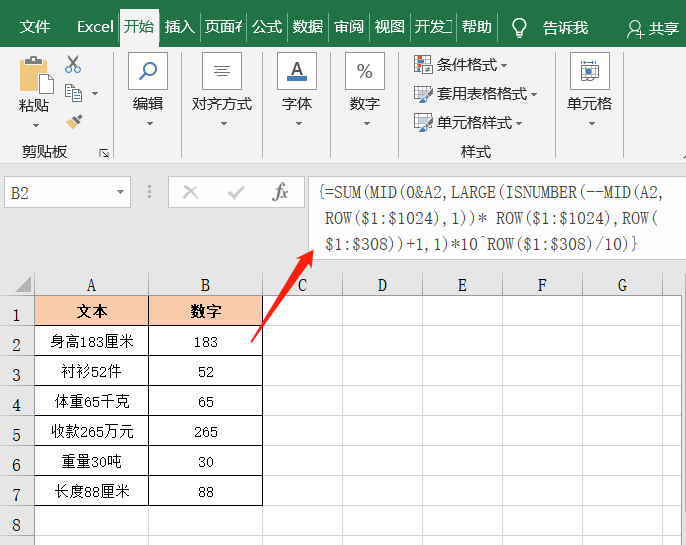Select cell A2 containing 身高183厘米
Screen dimensions: 686x545
92,342
